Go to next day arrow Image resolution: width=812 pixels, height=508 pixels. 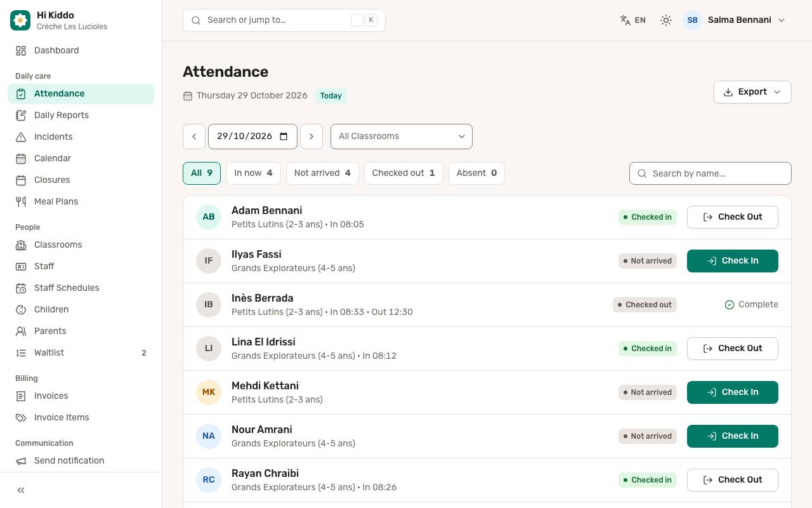coord(311,137)
